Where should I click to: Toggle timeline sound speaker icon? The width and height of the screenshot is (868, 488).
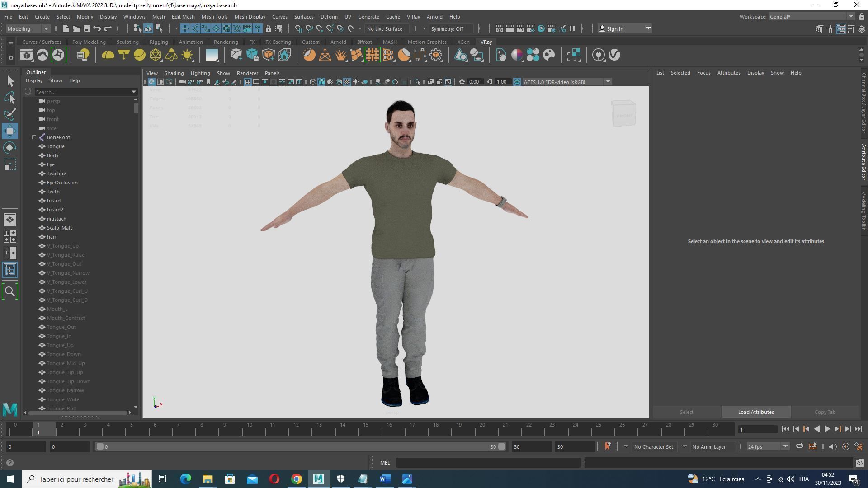point(832,446)
